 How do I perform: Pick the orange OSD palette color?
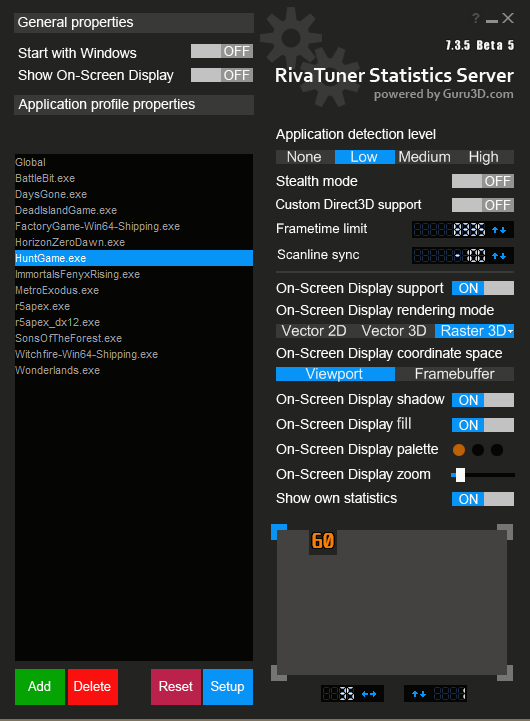tap(459, 450)
